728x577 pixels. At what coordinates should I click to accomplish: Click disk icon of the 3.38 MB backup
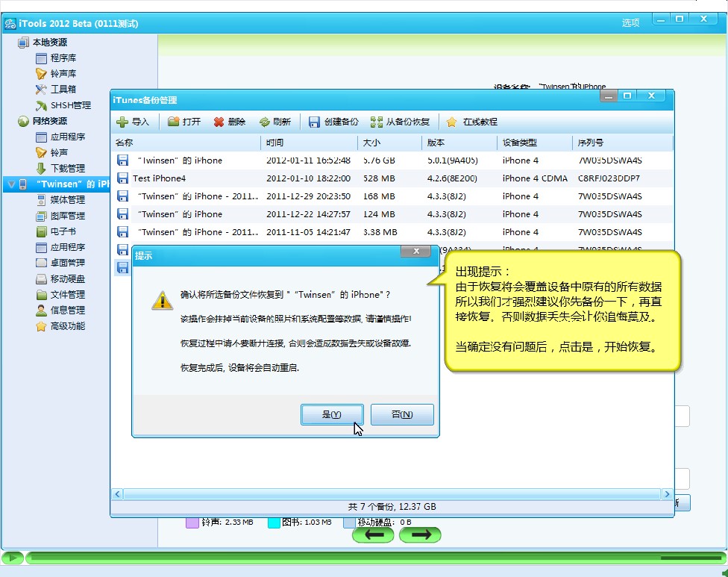[122, 232]
